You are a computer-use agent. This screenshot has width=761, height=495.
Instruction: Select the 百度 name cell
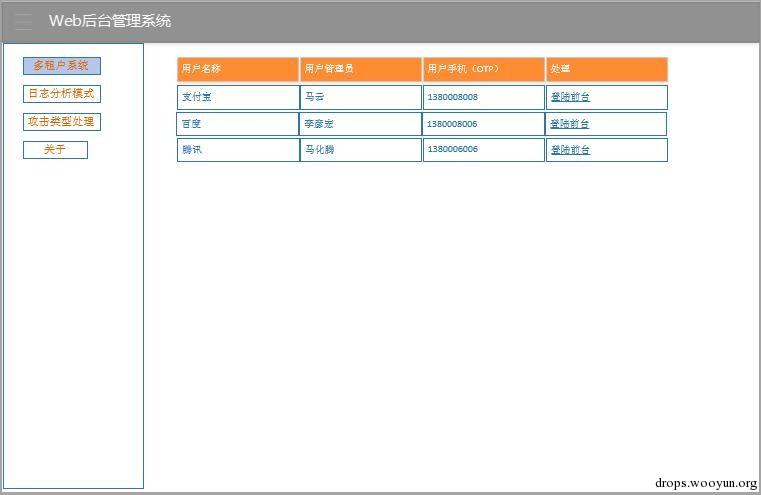tap(238, 124)
